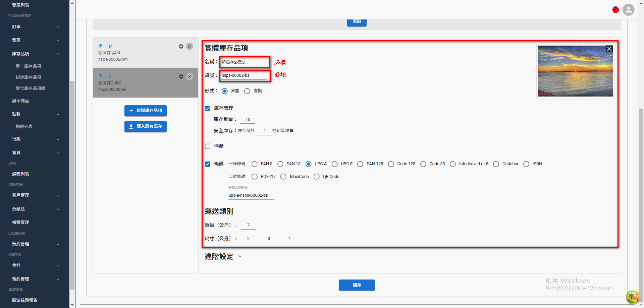Screen dimensions: 644x308
Task: Edit the 貨號 SKU field
Action: pos(245,75)
